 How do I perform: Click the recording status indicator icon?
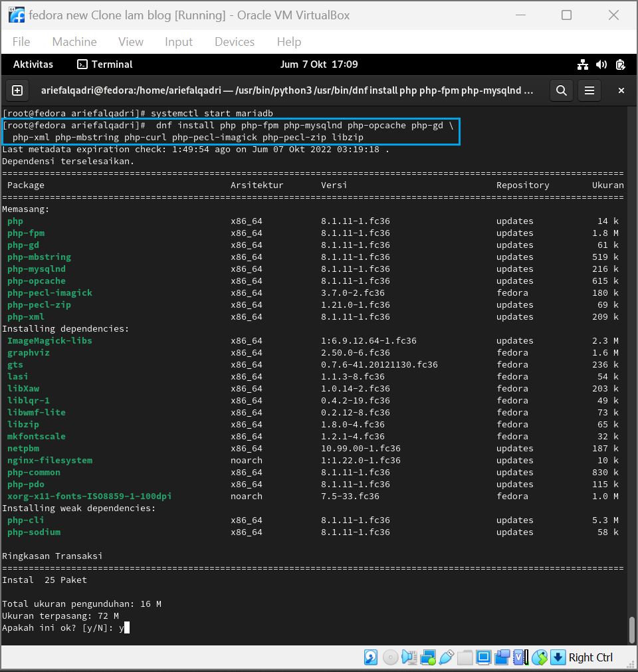point(502,657)
